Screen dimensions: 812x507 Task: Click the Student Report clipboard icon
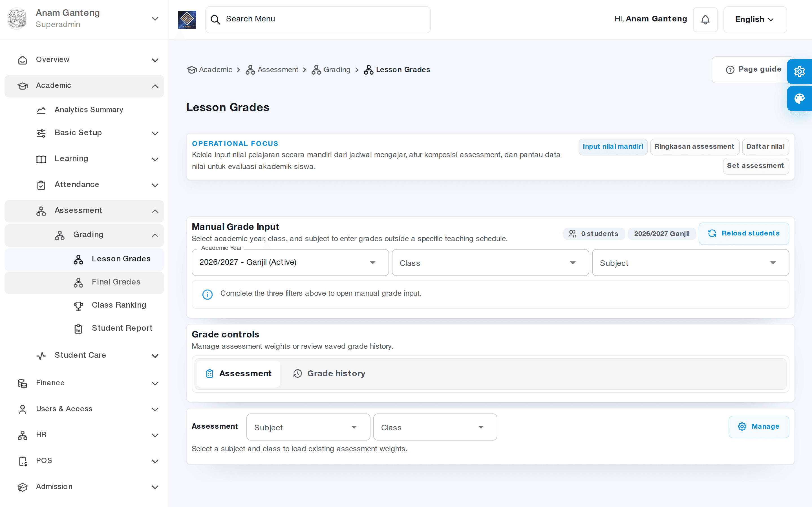point(78,329)
